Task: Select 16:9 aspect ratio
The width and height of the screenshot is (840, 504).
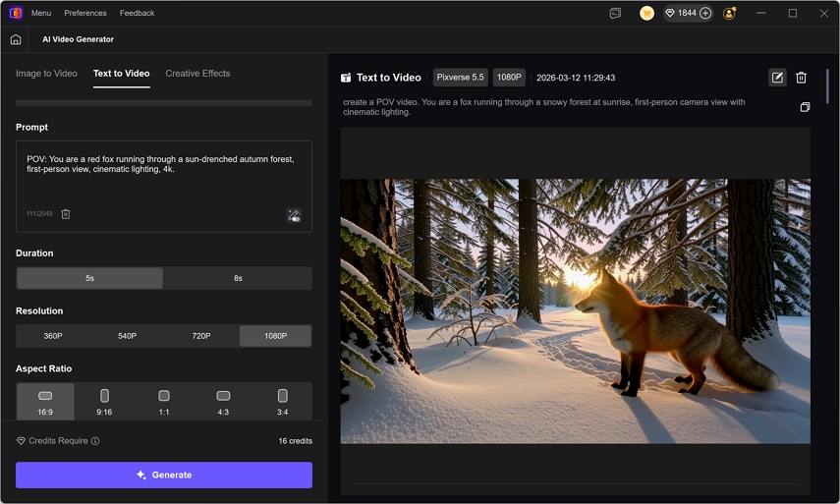Action: coord(45,402)
